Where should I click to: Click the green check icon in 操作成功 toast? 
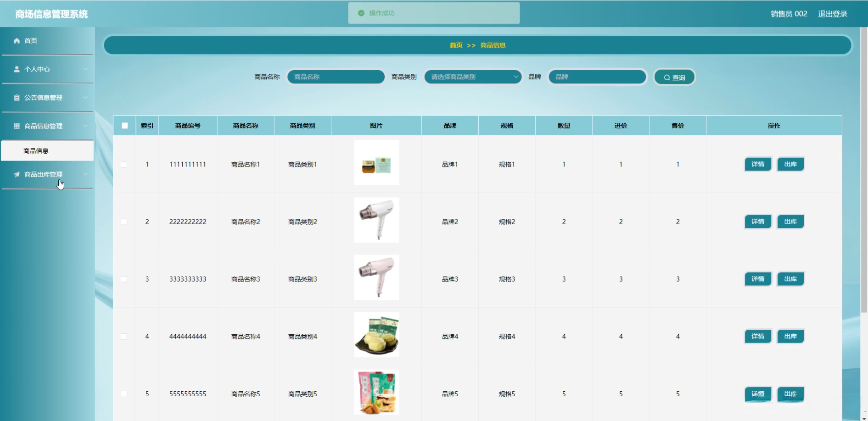[x=361, y=13]
